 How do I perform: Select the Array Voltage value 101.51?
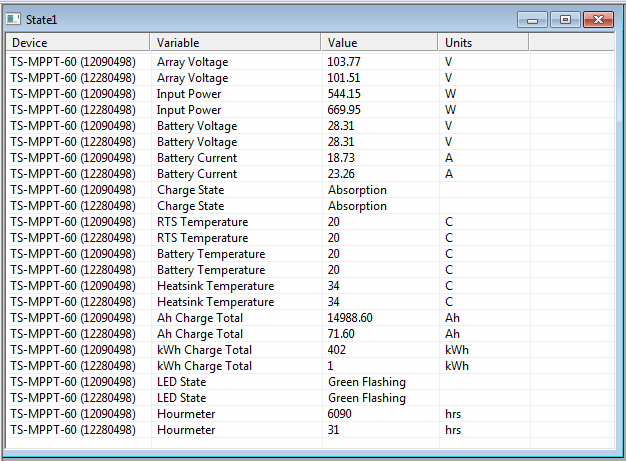point(344,78)
